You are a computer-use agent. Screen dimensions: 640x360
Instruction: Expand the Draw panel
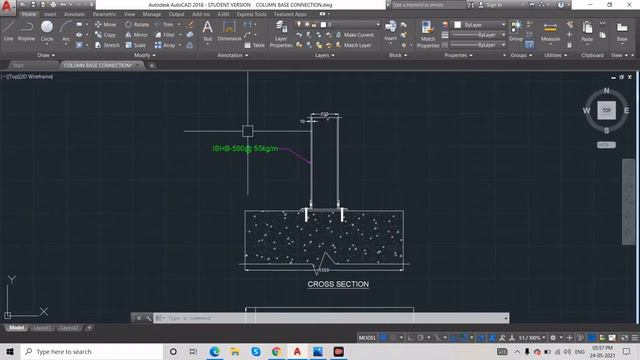46,55
